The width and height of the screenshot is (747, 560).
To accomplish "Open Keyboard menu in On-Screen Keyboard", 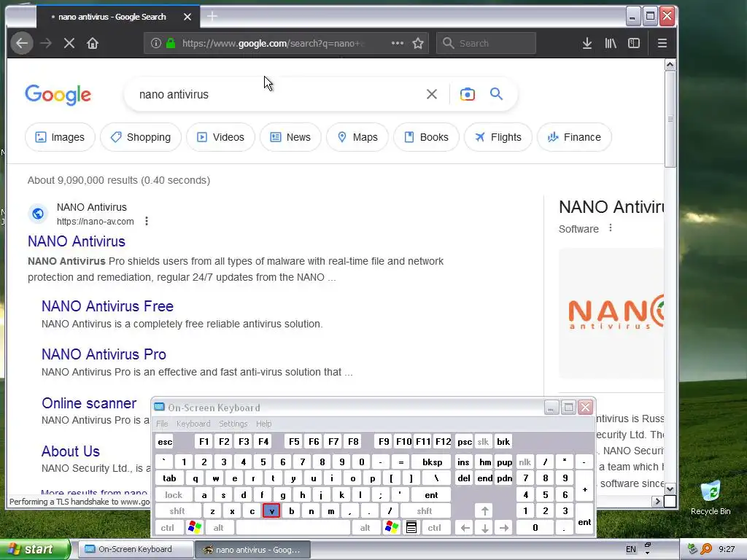I will tap(193, 424).
